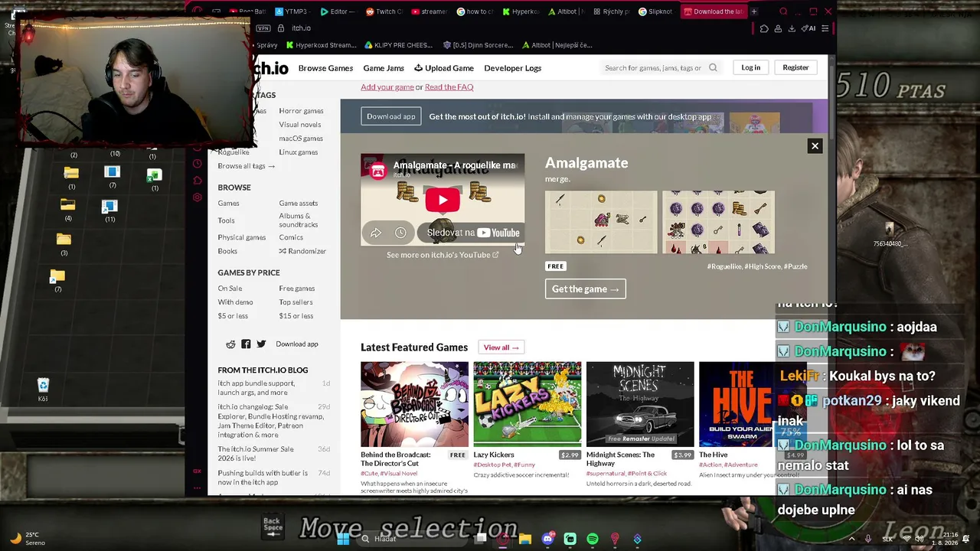Click Get the game button for Amalgamate
The image size is (980, 551).
coord(585,289)
